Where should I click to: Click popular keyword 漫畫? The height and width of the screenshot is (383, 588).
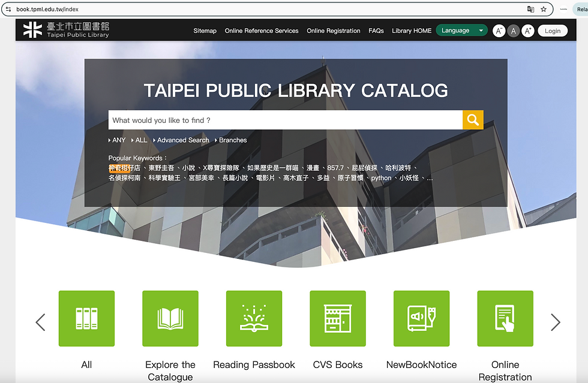tap(313, 168)
